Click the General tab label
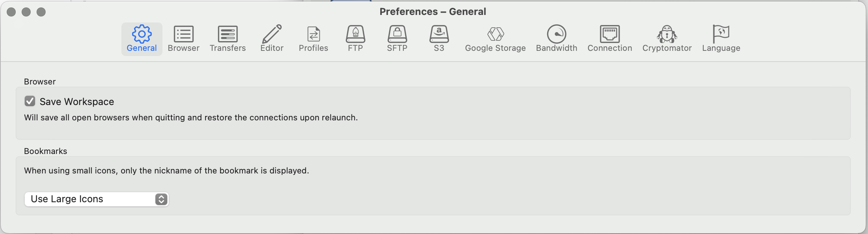Viewport: 868px width, 234px height. (142, 48)
